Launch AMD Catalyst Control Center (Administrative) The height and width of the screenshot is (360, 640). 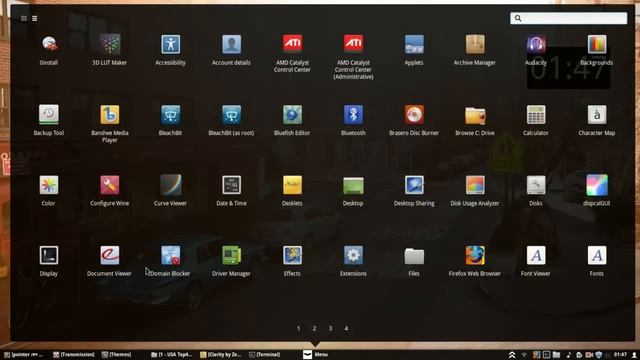[353, 57]
